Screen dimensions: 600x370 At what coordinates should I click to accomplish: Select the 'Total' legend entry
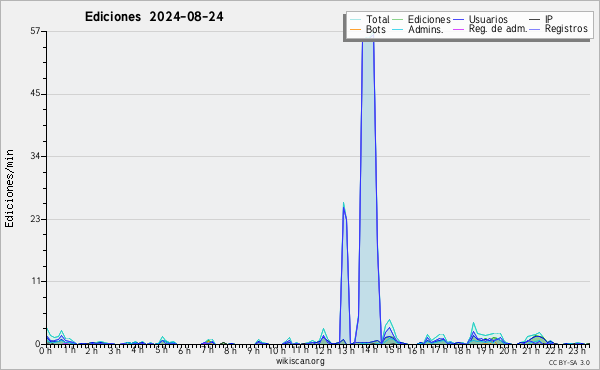tap(378, 19)
